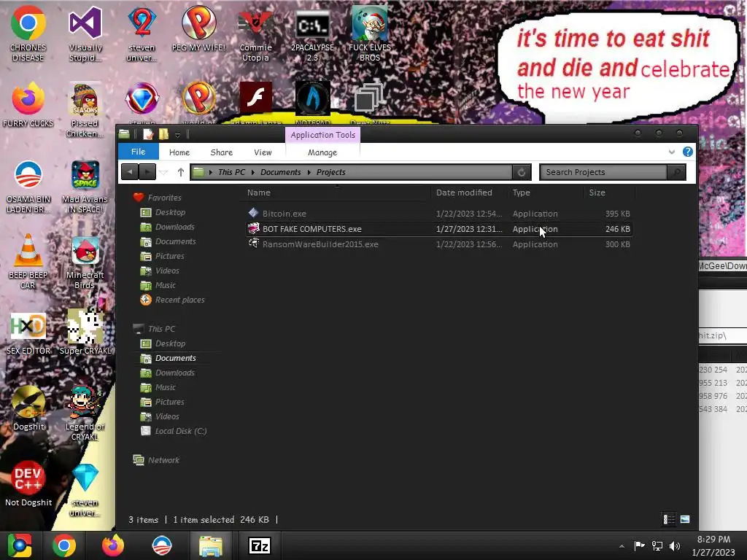Open the Mad Avians IN SPACE! icon
The height and width of the screenshot is (560, 747).
pos(85,187)
